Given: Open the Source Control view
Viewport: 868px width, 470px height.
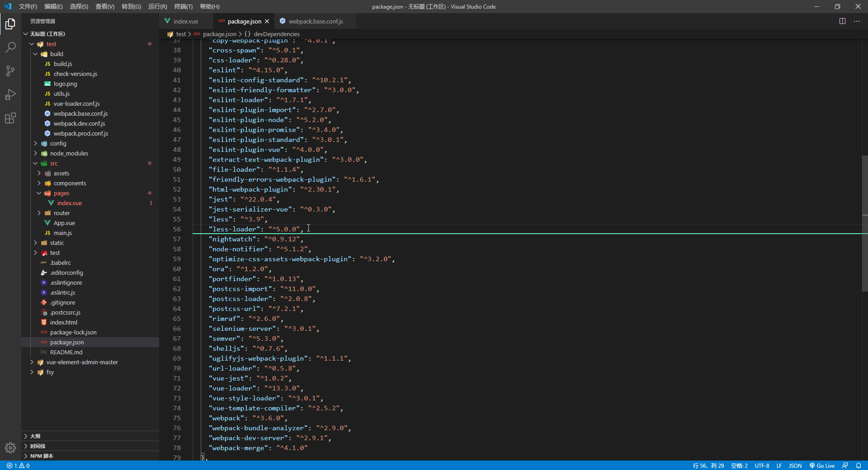Looking at the screenshot, I should click(10, 71).
